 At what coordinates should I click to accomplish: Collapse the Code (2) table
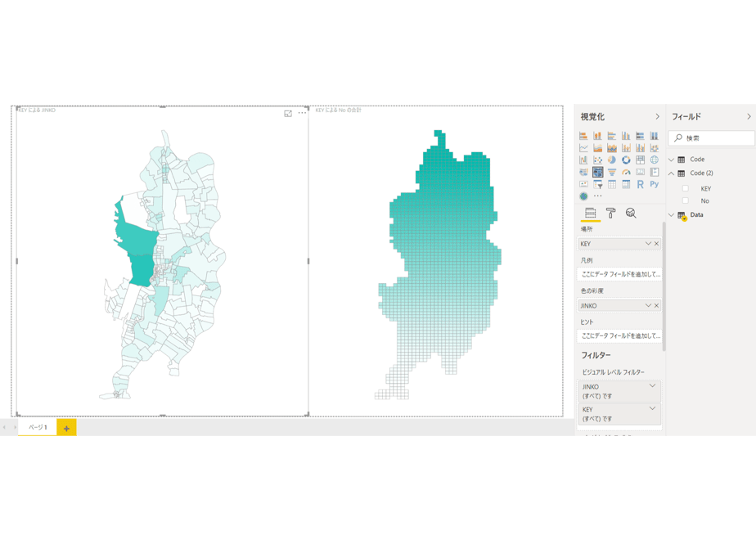pos(671,173)
